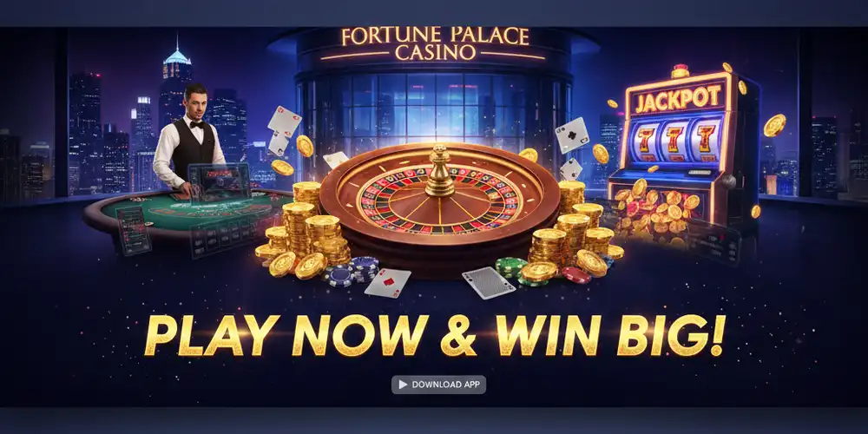Click the blue poker chip stack
Screen dimensions: 868x434
pos(351,271)
